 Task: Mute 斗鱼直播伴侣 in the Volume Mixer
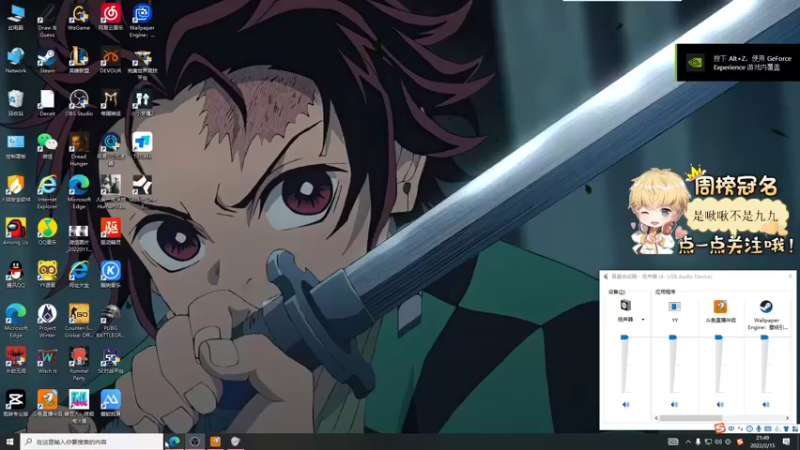[x=720, y=405]
